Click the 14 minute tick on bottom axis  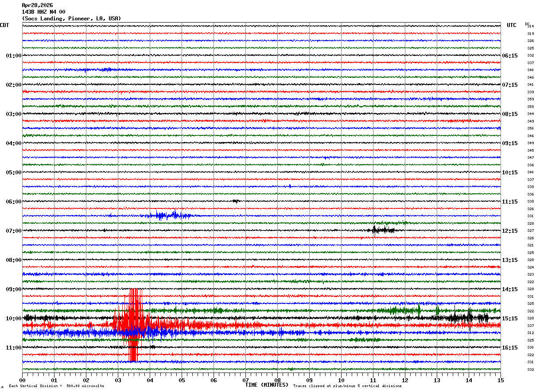(x=469, y=380)
